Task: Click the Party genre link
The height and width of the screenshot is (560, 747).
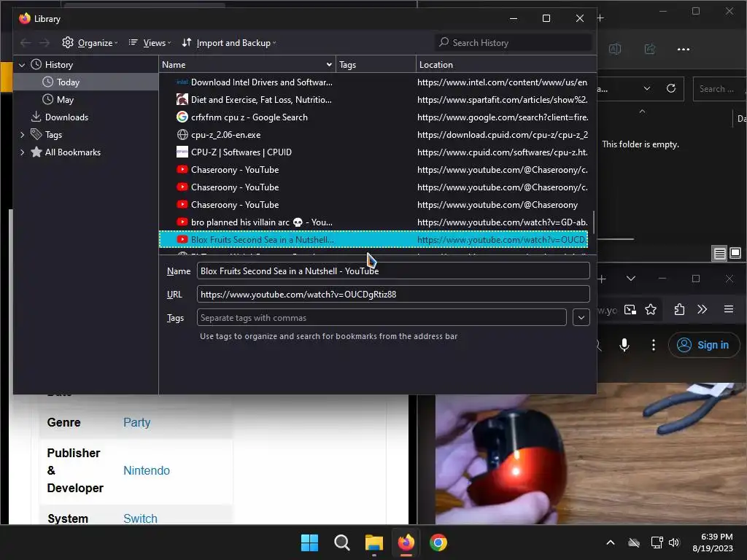Action: coord(136,422)
